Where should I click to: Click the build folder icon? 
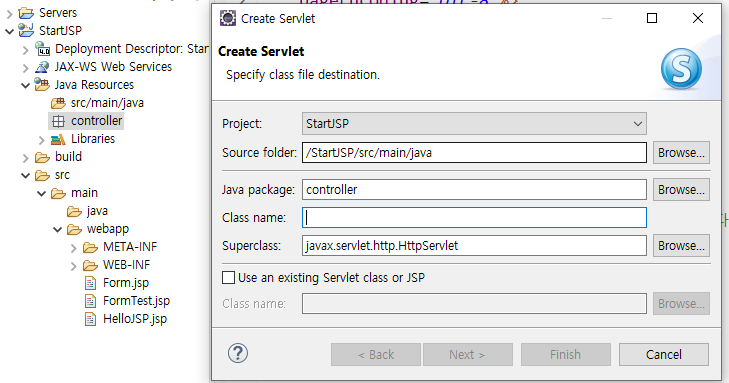[x=42, y=158]
